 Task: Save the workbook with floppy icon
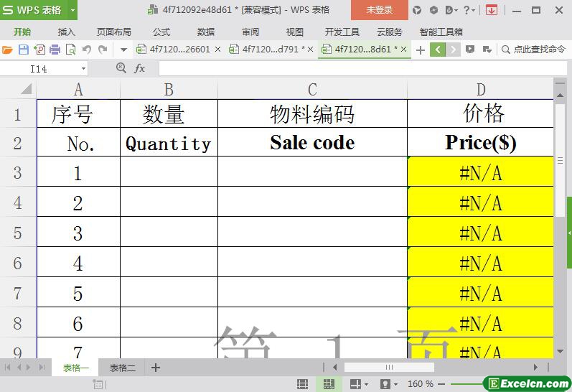pos(24,50)
